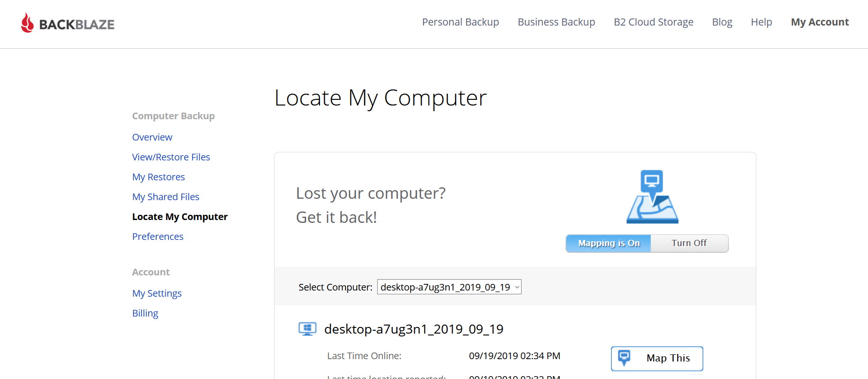Click the 'Select Computer:' label

[x=336, y=287]
